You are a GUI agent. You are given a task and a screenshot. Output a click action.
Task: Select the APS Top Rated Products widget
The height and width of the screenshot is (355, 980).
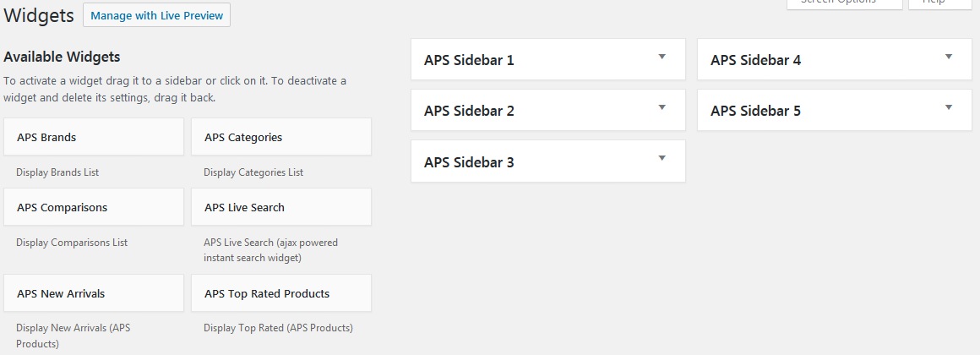pos(281,293)
